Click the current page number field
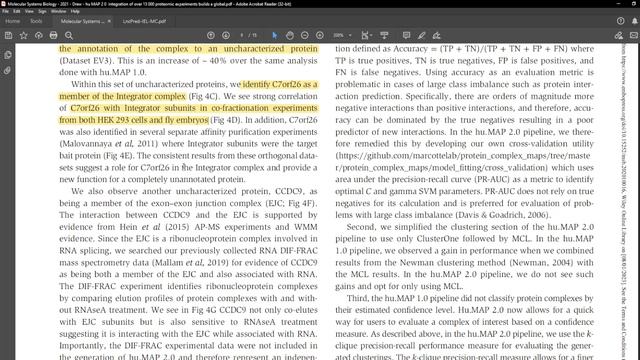 (242, 36)
